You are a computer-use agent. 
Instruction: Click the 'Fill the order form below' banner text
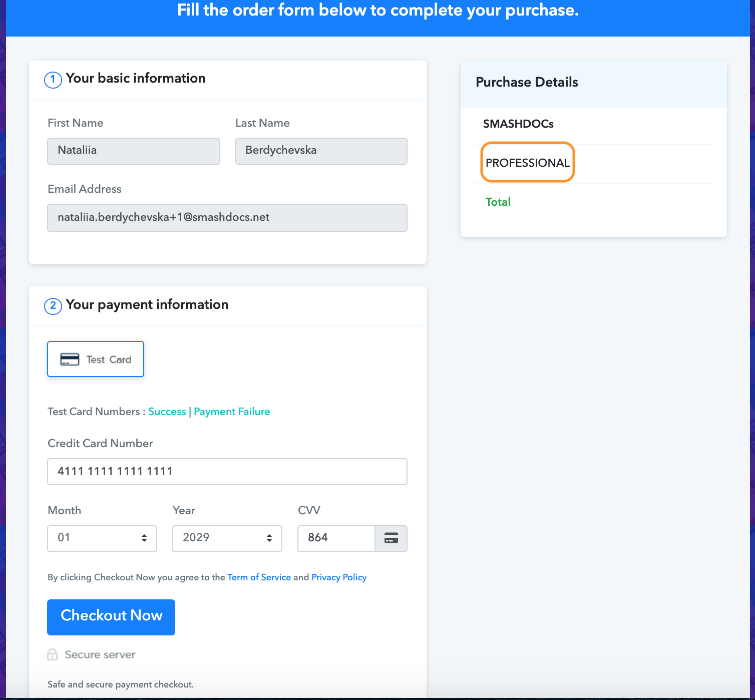tap(378, 10)
